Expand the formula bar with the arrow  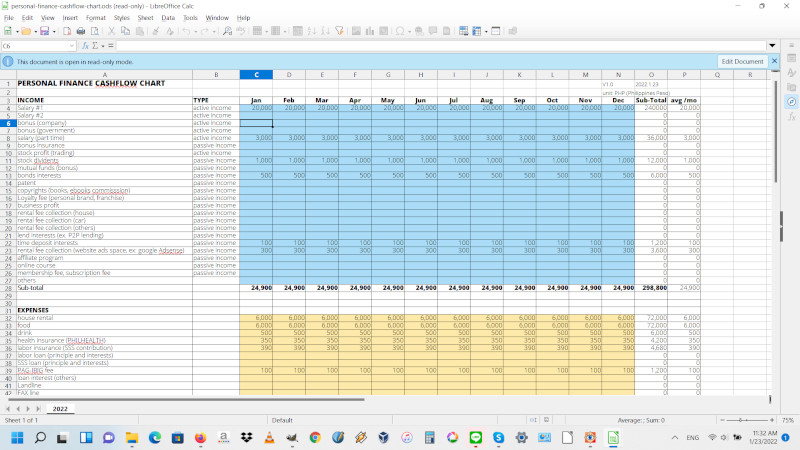point(774,46)
